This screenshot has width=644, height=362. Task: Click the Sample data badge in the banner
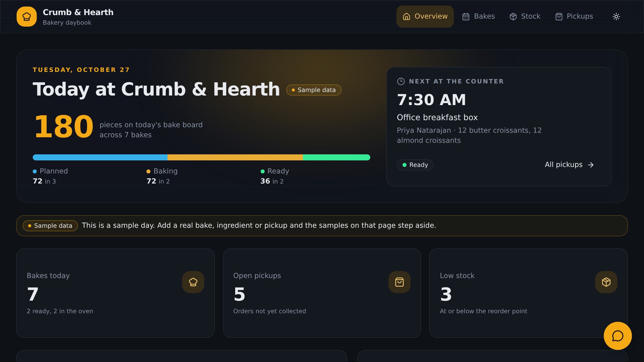pyautogui.click(x=50, y=226)
